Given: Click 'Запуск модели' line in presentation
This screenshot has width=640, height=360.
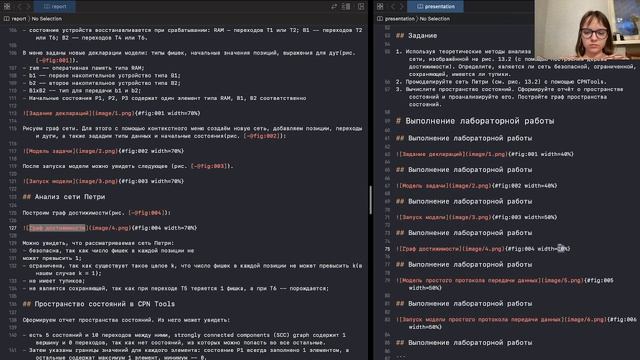Looking at the screenshot, I should pyautogui.click(x=477, y=218).
